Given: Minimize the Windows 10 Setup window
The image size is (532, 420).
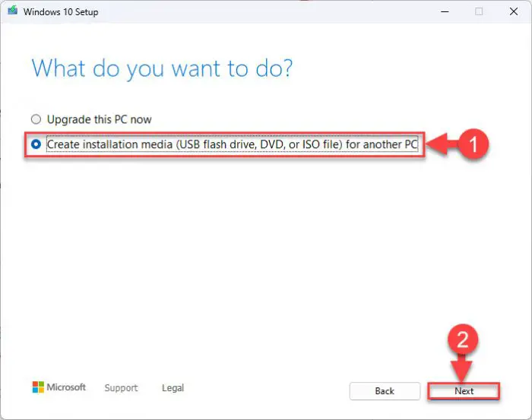Looking at the screenshot, I should (445, 11).
